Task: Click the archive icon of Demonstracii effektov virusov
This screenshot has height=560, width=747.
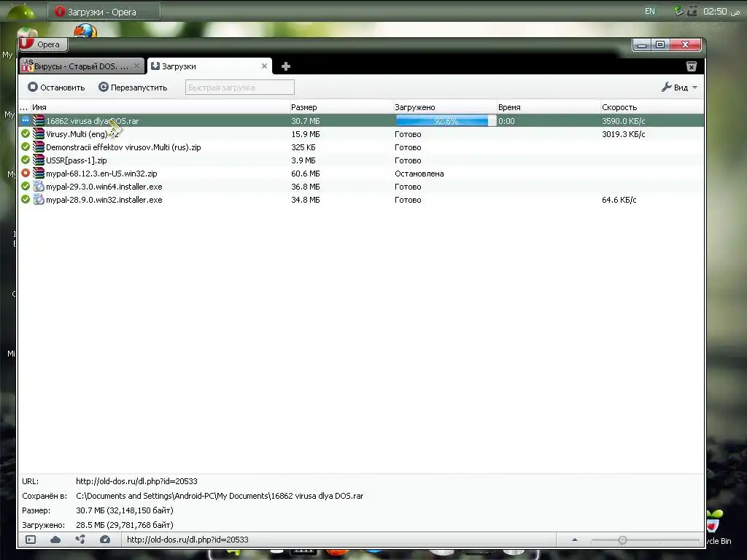Action: point(39,147)
